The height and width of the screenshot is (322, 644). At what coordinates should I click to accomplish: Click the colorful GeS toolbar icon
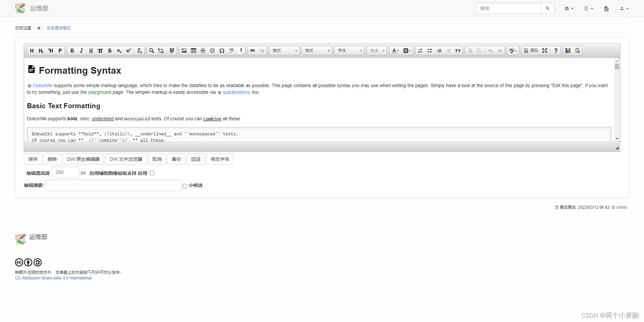pos(568,51)
